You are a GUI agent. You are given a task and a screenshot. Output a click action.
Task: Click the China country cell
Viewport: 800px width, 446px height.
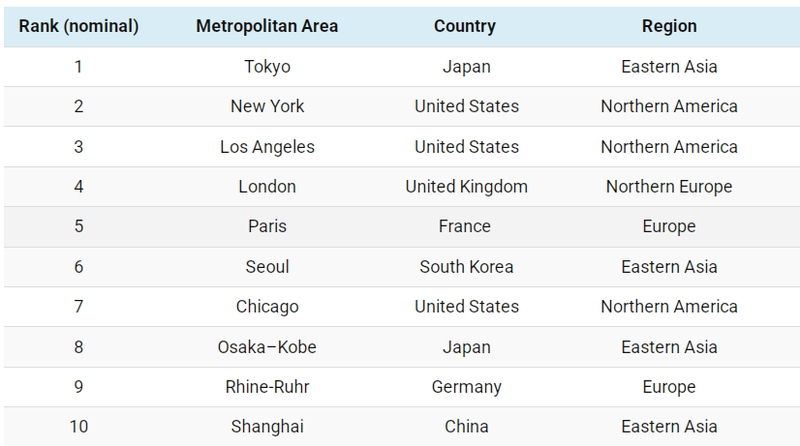pyautogui.click(x=466, y=427)
